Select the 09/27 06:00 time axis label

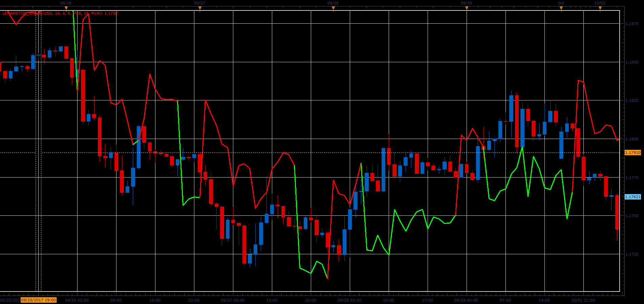(x=233, y=300)
